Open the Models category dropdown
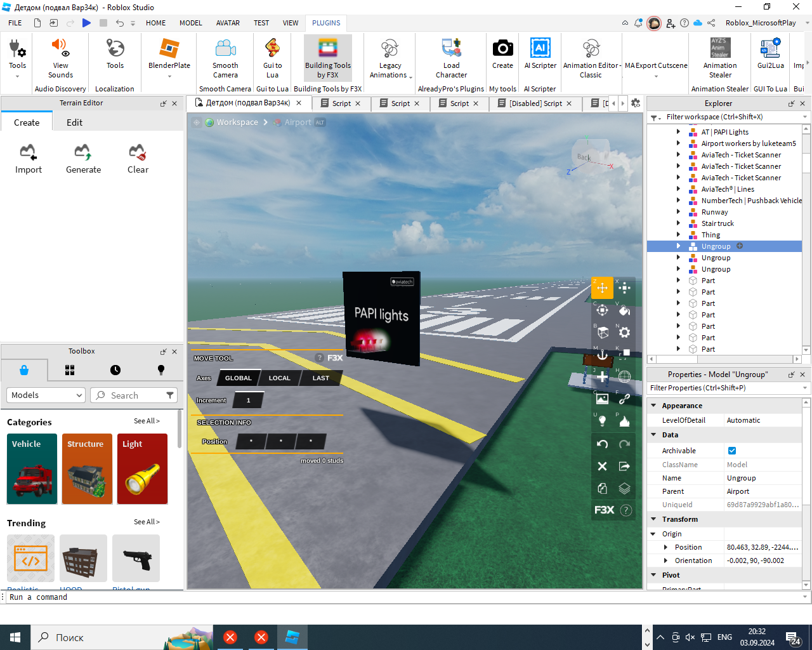Image resolution: width=812 pixels, height=650 pixels. (x=46, y=395)
